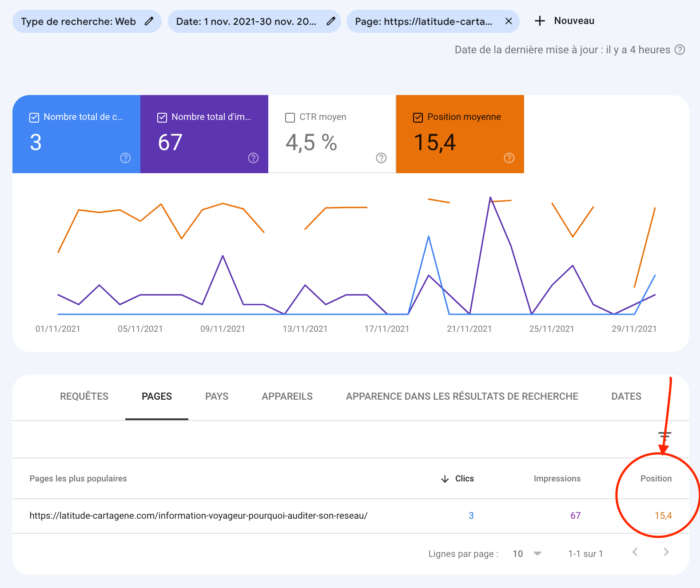Image resolution: width=700 pixels, height=588 pixels.
Task: Sort table by Clics column
Action: 464,479
